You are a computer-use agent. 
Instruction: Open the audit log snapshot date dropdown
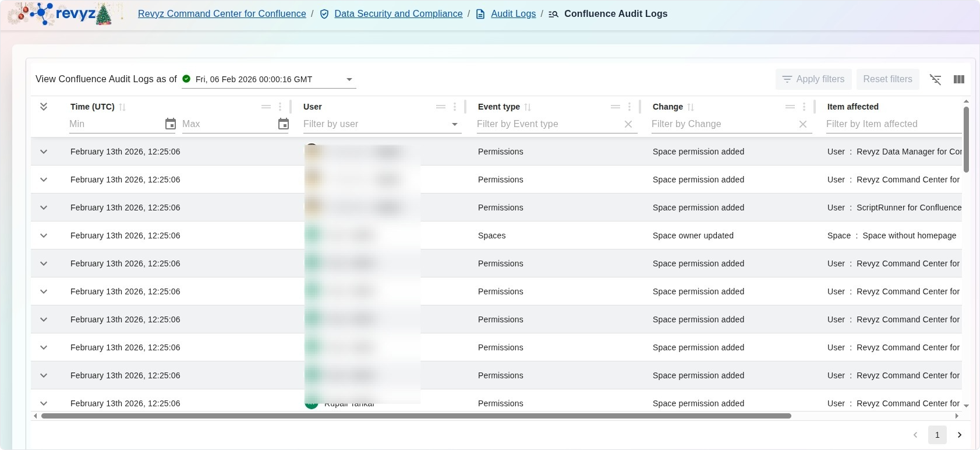[349, 79]
